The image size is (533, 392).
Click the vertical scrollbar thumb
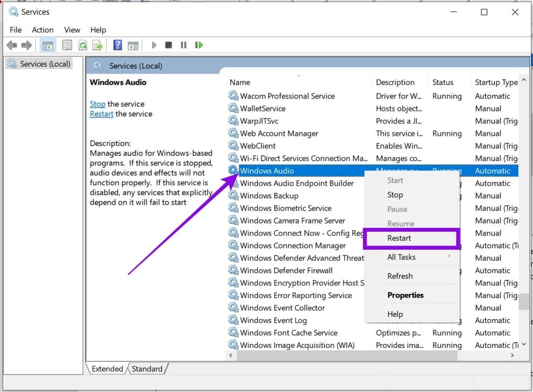click(x=524, y=302)
